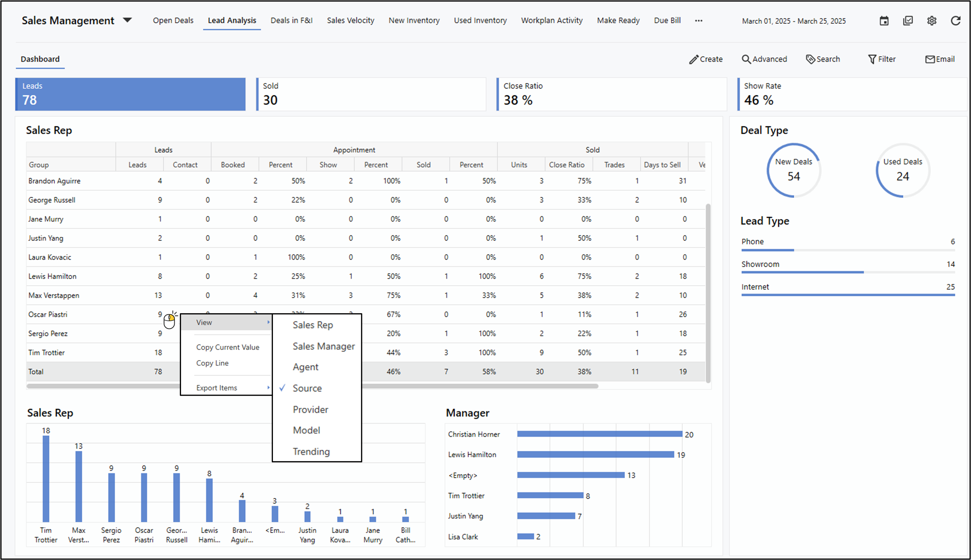Open the calendar date picker icon
The height and width of the screenshot is (560, 971).
click(884, 21)
